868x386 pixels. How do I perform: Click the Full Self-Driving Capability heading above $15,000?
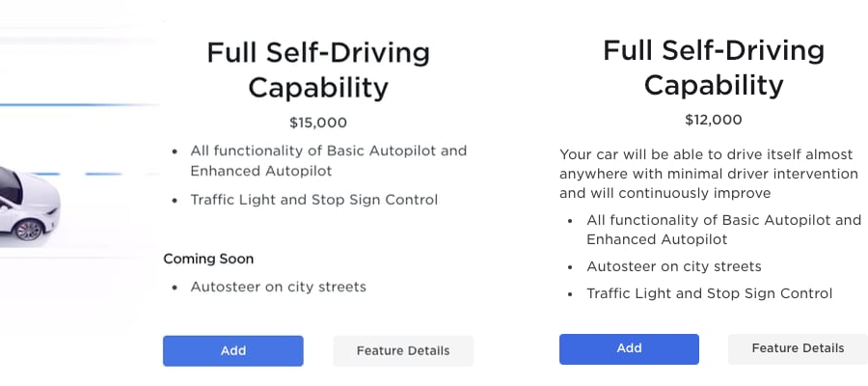click(x=318, y=69)
